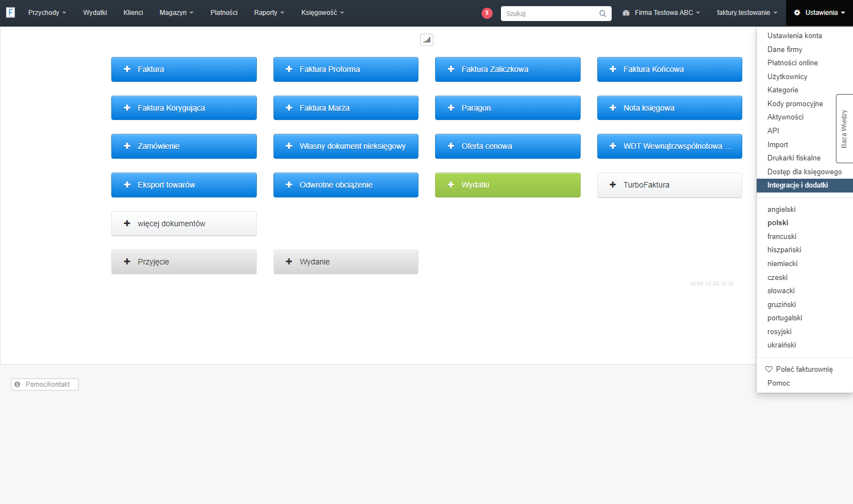Click the plus icon on Faktura button
This screenshot has height=504, width=853.
127,69
